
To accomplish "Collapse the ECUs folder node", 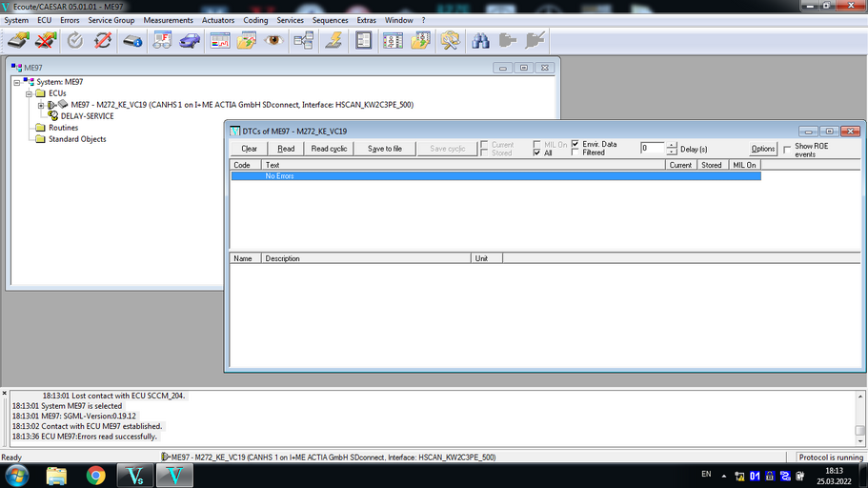I will pos(29,93).
